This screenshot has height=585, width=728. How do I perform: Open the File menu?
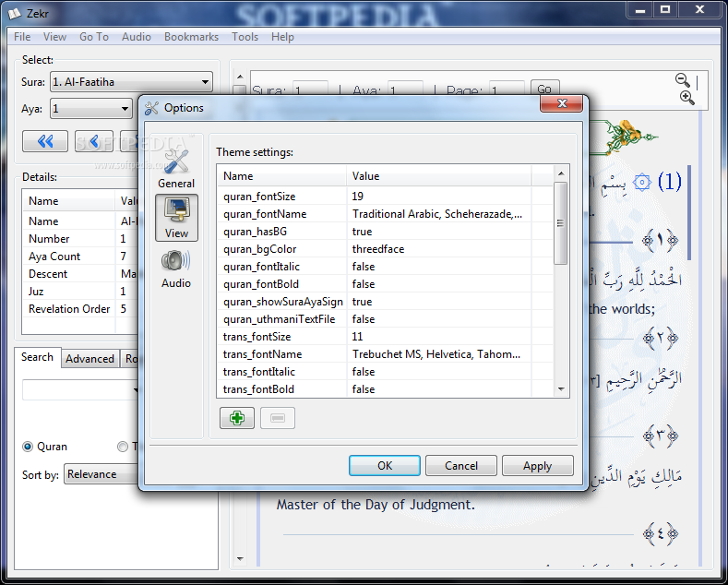[x=22, y=37]
